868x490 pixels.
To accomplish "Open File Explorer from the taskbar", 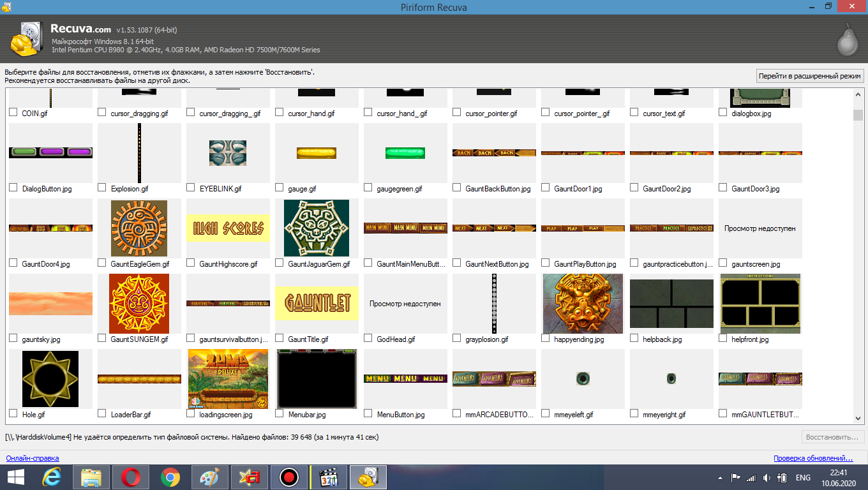I will click(91, 477).
